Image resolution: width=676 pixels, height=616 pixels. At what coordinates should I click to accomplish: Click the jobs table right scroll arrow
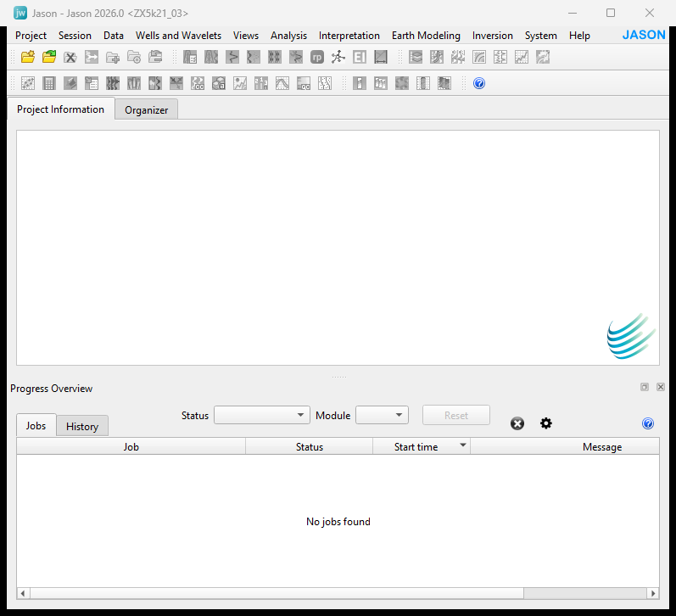point(653,593)
